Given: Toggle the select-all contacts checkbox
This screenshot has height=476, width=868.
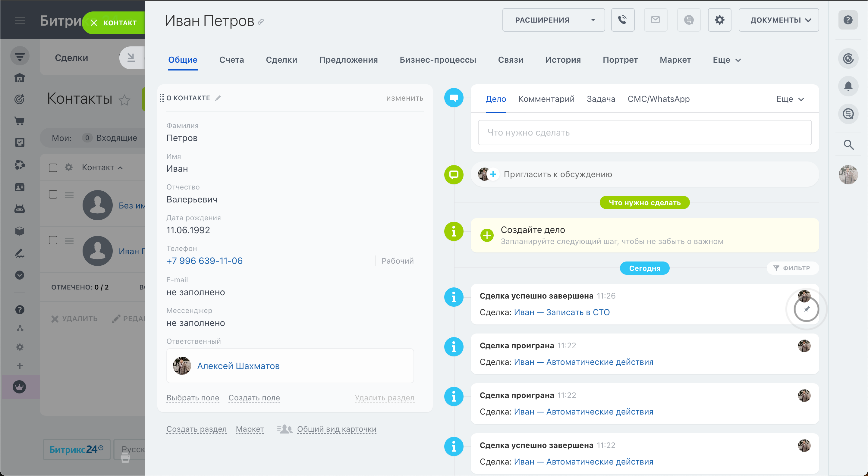Looking at the screenshot, I should [x=53, y=168].
